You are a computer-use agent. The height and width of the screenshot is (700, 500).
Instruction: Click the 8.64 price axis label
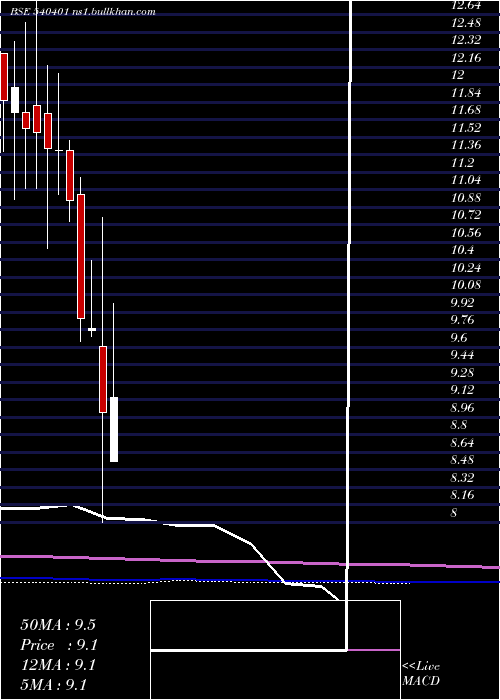pos(462,442)
